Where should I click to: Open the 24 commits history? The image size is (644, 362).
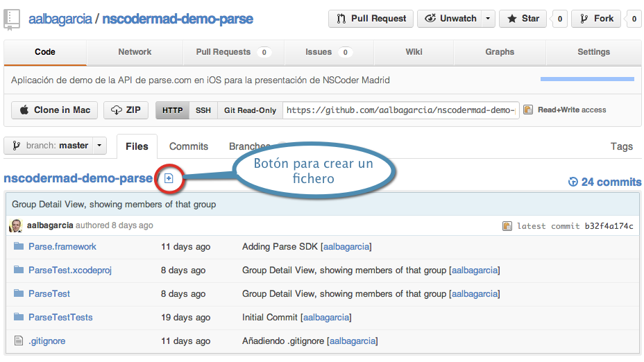(x=604, y=182)
